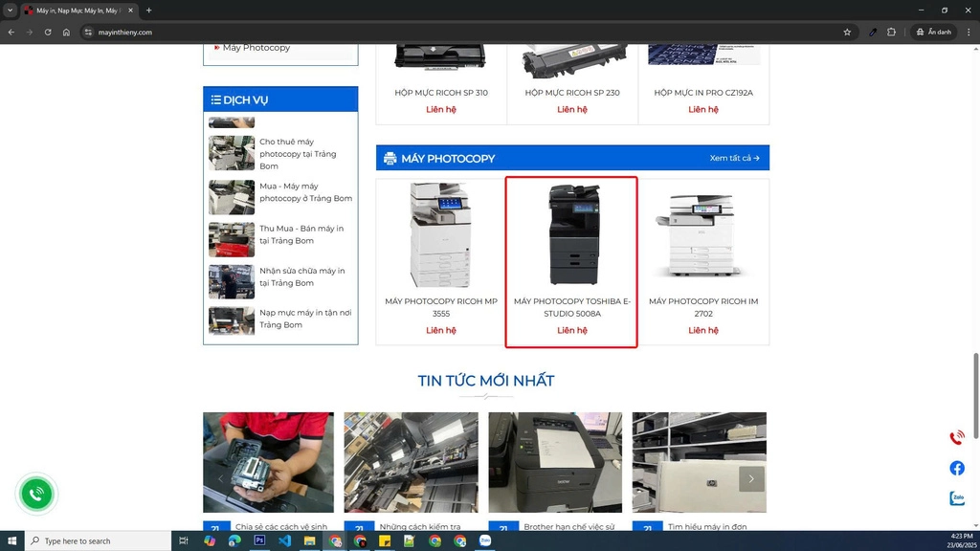Screen dimensions: 980x551
Task: Click the pen extension icon in toolbar
Action: pos(873,32)
